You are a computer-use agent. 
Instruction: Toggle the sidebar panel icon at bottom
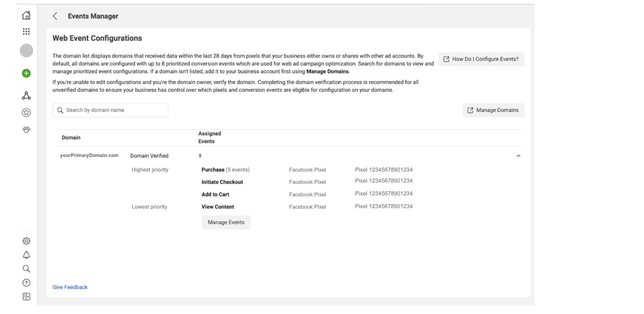pyautogui.click(x=26, y=297)
